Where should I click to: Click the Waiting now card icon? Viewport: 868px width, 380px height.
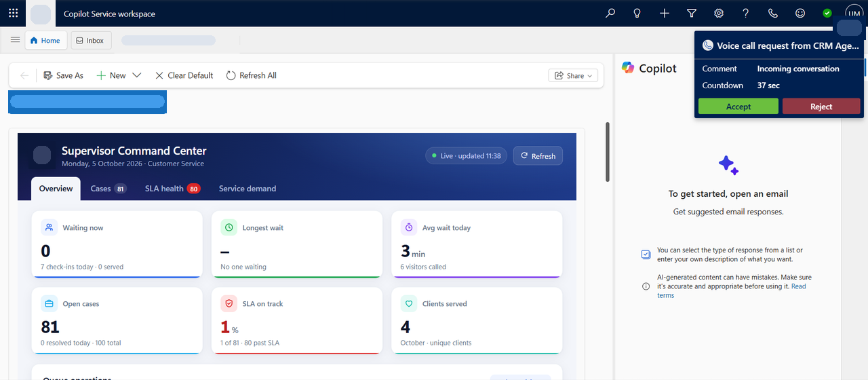[x=50, y=228]
